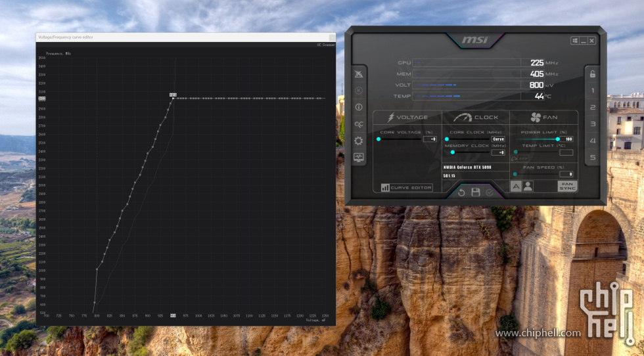This screenshot has height=356, width=644.
Task: Click the Core Voltage slider handle
Action: point(379,139)
